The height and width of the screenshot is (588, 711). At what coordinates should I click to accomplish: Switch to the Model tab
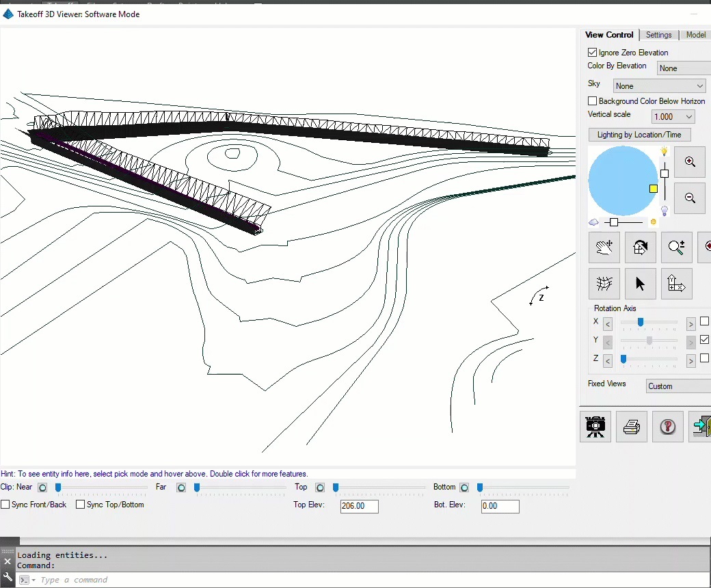pyautogui.click(x=695, y=35)
